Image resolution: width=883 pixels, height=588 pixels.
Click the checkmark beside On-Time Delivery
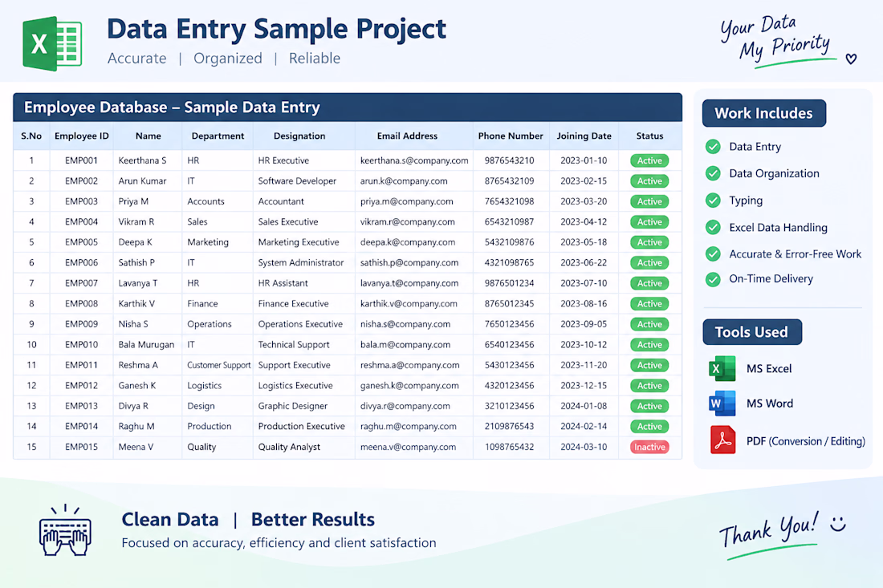713,279
